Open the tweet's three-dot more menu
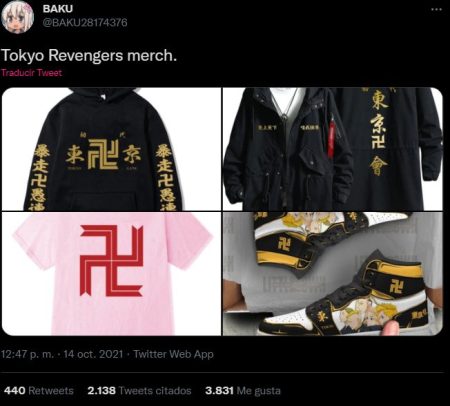 click(x=436, y=9)
